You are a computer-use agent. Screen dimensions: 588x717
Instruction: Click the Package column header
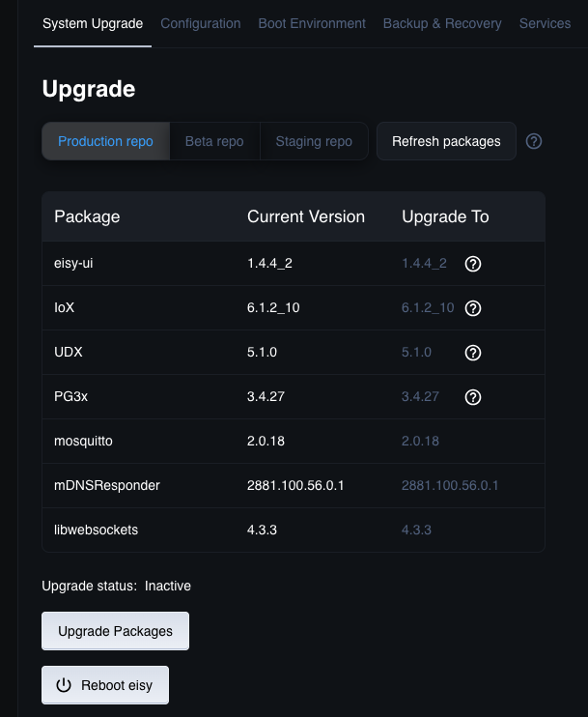click(x=87, y=216)
